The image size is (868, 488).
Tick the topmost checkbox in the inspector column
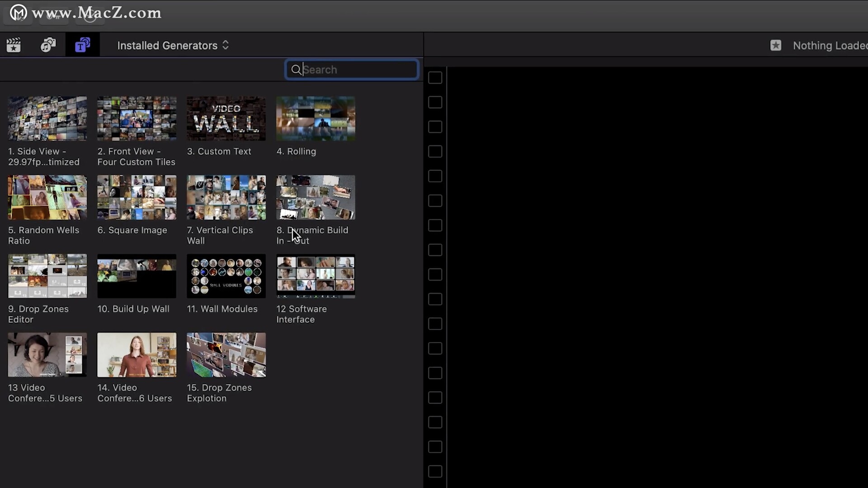(x=435, y=78)
